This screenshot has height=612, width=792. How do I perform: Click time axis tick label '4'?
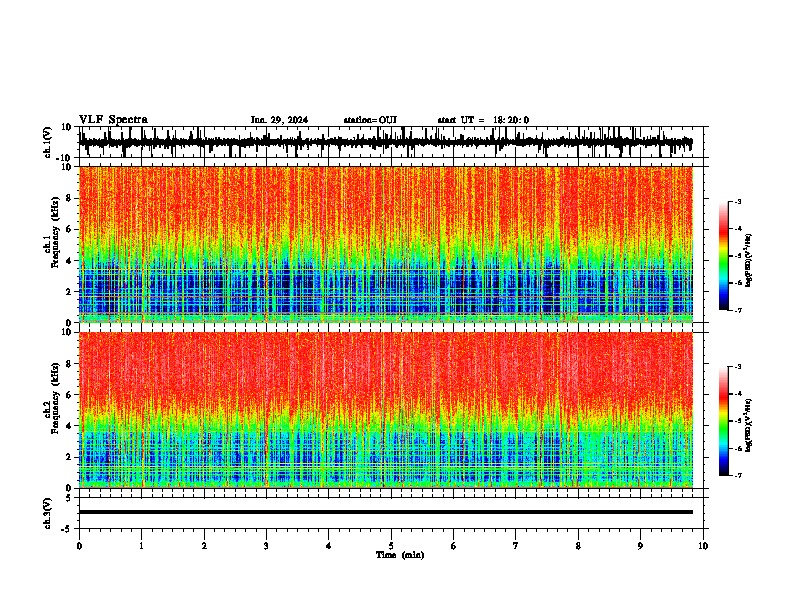pos(329,546)
